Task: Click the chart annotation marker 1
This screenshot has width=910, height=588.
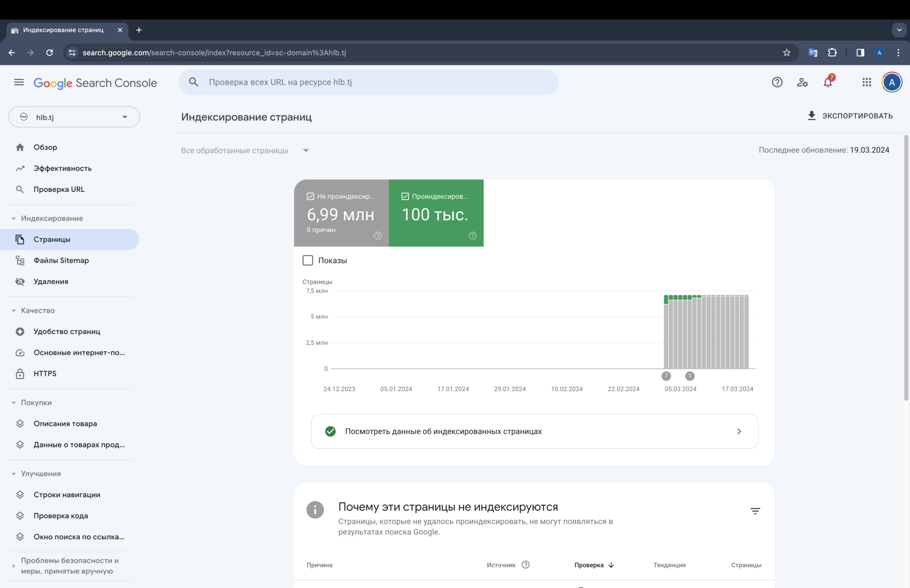Action: point(690,376)
